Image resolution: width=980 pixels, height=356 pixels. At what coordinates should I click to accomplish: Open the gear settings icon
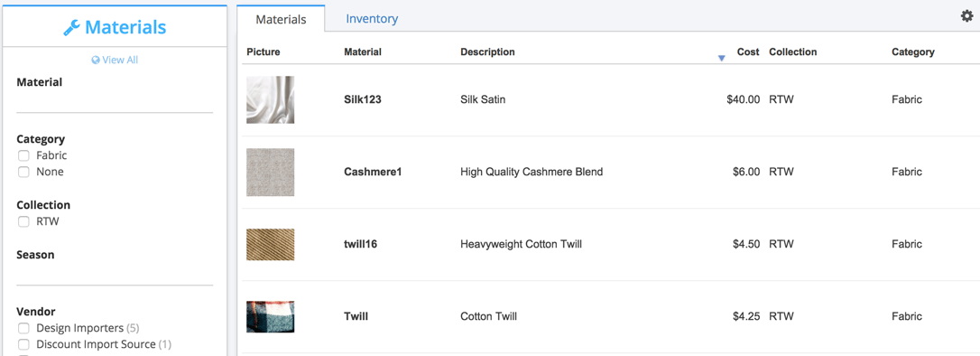(966, 16)
